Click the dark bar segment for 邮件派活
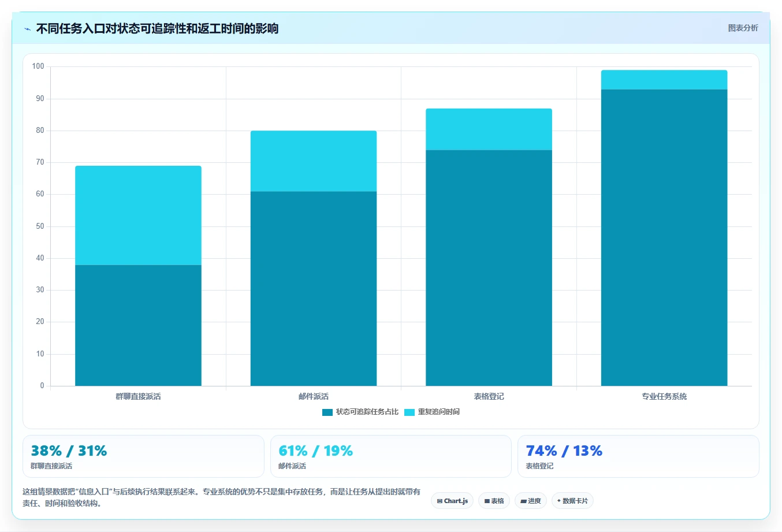 [x=314, y=289]
